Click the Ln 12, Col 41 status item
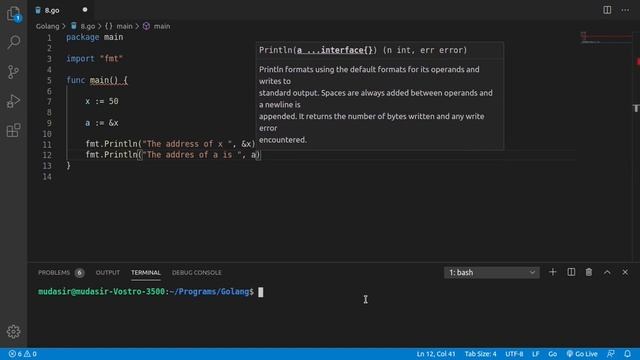Viewport: 640px width, 360px height. pos(436,354)
